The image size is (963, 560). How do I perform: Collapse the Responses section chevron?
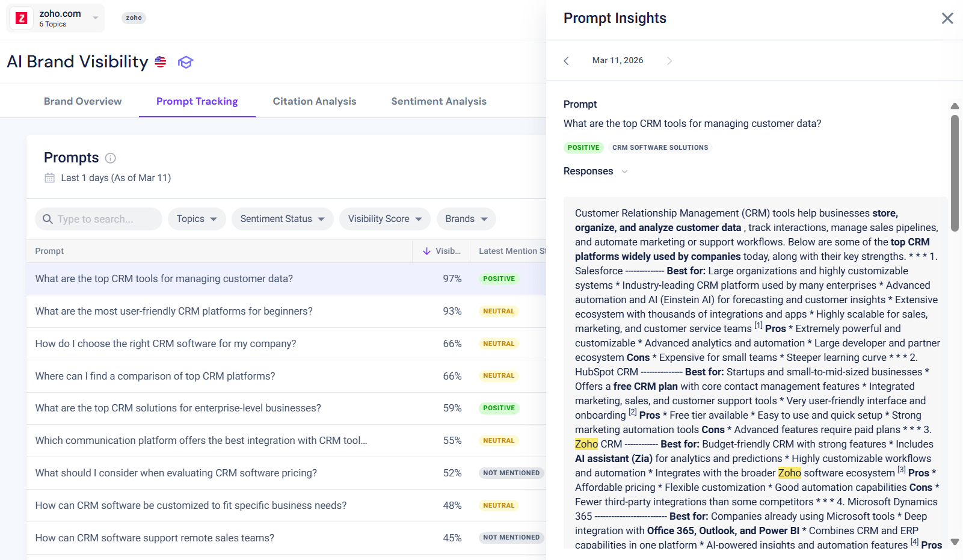(x=624, y=171)
